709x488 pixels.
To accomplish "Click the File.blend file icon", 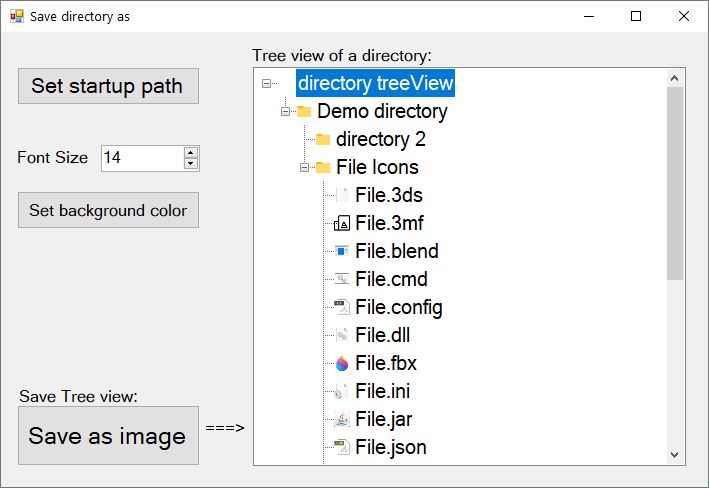I will 342,251.
